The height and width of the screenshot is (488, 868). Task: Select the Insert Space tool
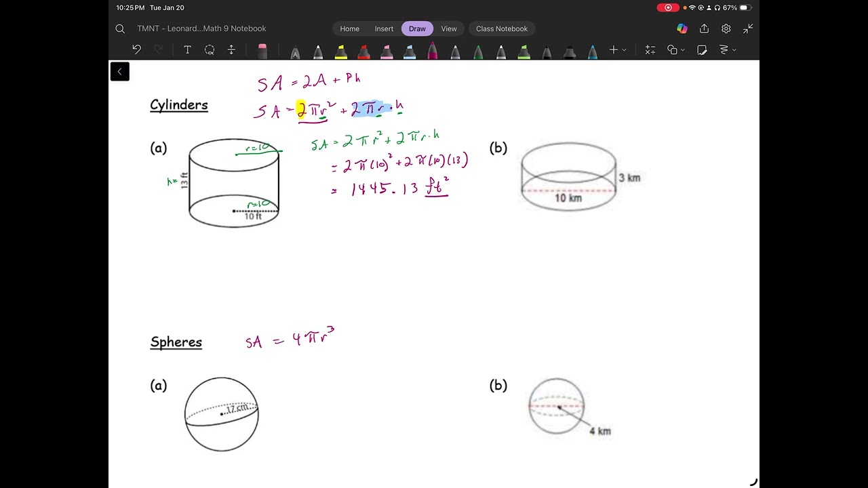click(231, 49)
